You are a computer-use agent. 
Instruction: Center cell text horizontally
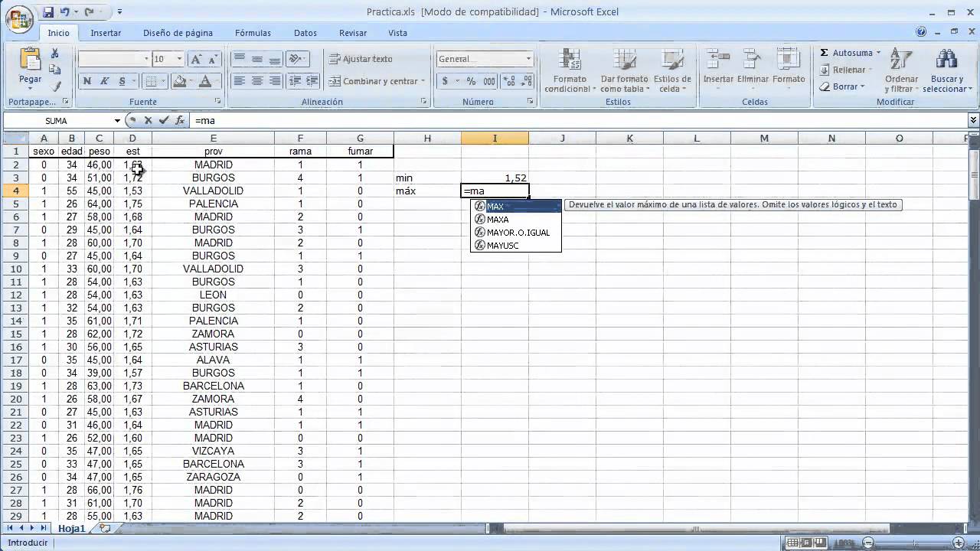[257, 81]
